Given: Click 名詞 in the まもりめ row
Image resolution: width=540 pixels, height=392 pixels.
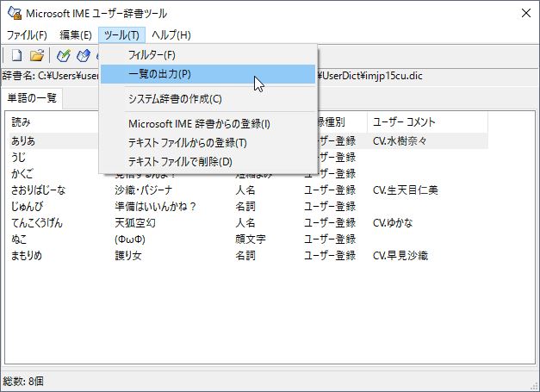Looking at the screenshot, I should 245,256.
